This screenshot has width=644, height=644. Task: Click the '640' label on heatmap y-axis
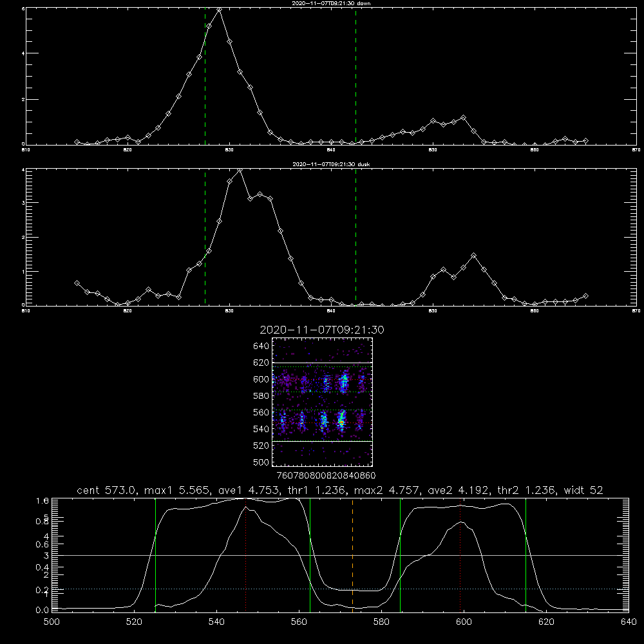point(261,346)
